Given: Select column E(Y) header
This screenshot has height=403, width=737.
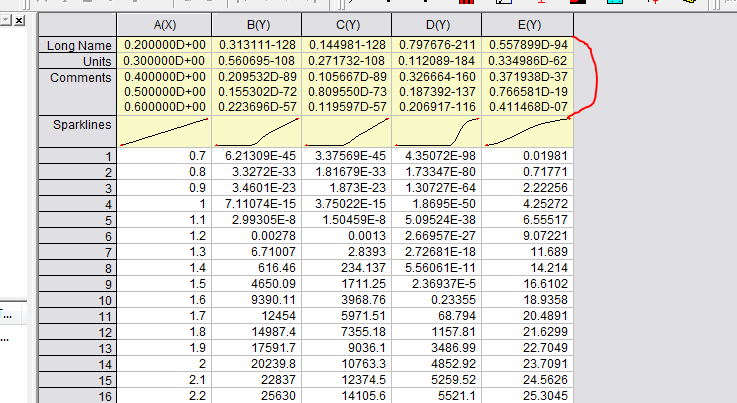Looking at the screenshot, I should 527,25.
